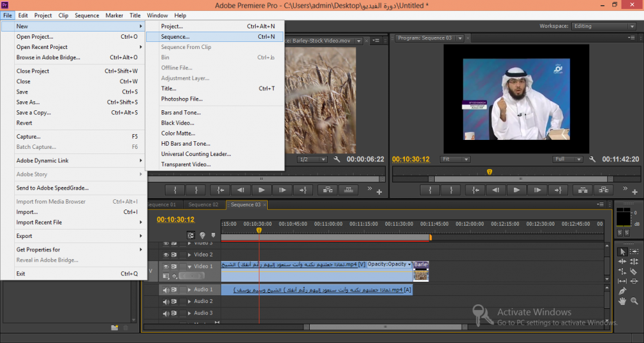644x343 pixels.
Task: Select the Selection arrow tool
Action: pyautogui.click(x=622, y=251)
